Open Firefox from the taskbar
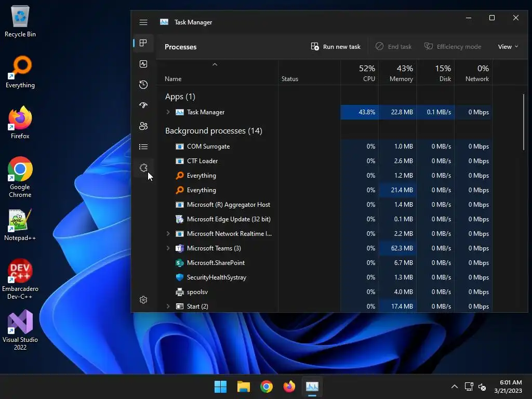532x399 pixels. (289, 387)
